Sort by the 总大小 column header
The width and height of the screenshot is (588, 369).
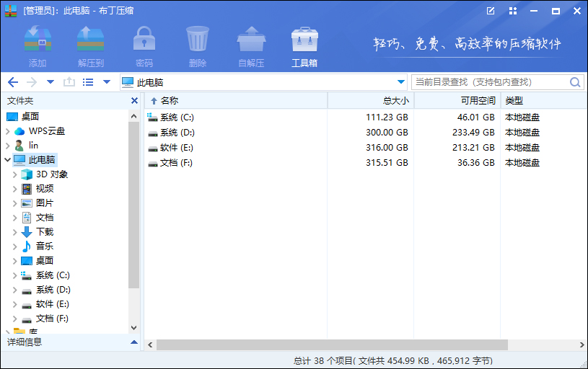point(371,100)
